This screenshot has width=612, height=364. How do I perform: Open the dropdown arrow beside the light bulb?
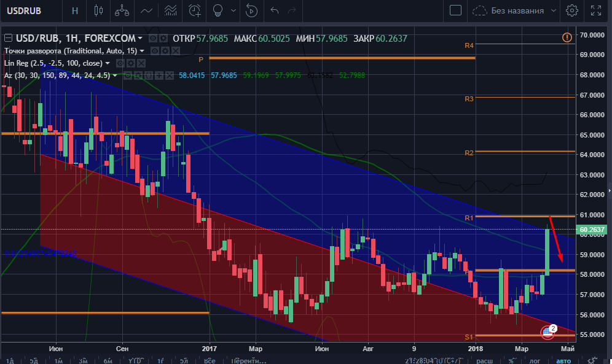[x=233, y=10]
